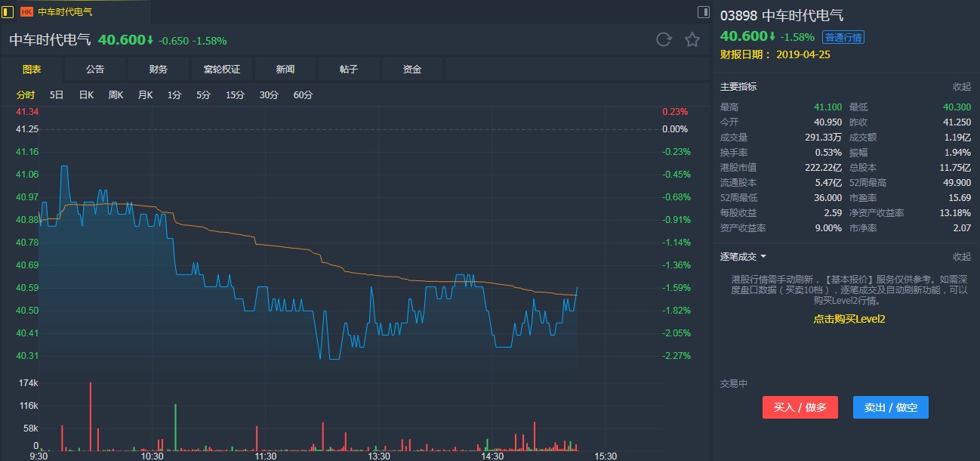The width and height of the screenshot is (980, 461).
Task: Collapse the 主要指标 section via 收起
Action: tap(961, 87)
